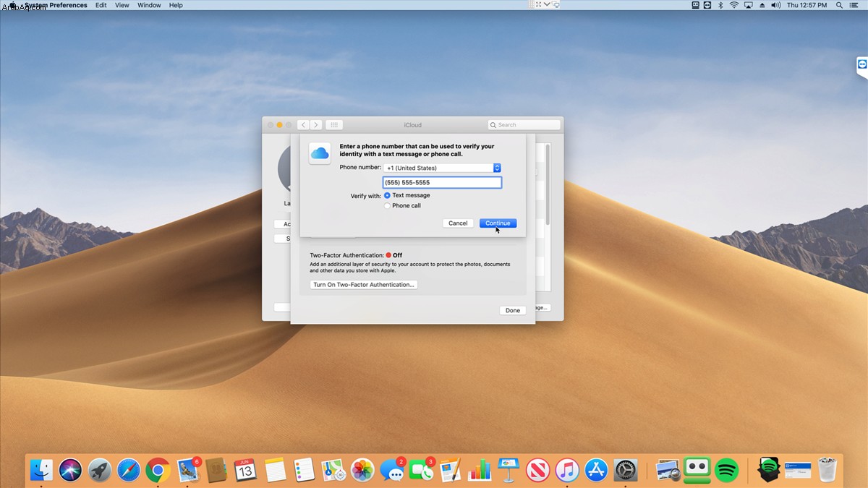868x488 pixels.
Task: Click the Done button
Action: point(513,310)
